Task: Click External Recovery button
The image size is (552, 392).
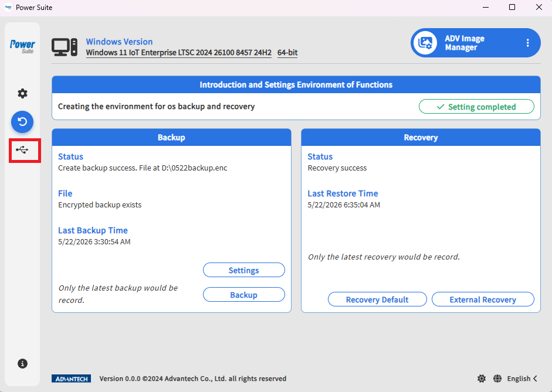Action: click(483, 299)
